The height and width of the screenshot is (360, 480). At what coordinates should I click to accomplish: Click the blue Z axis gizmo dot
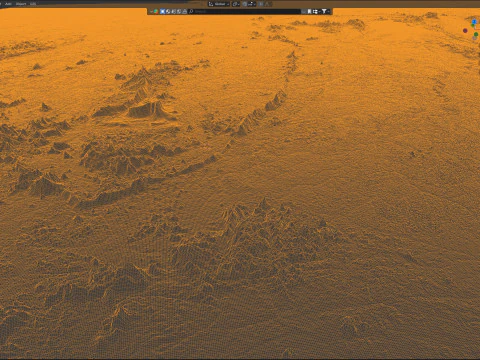474,22
